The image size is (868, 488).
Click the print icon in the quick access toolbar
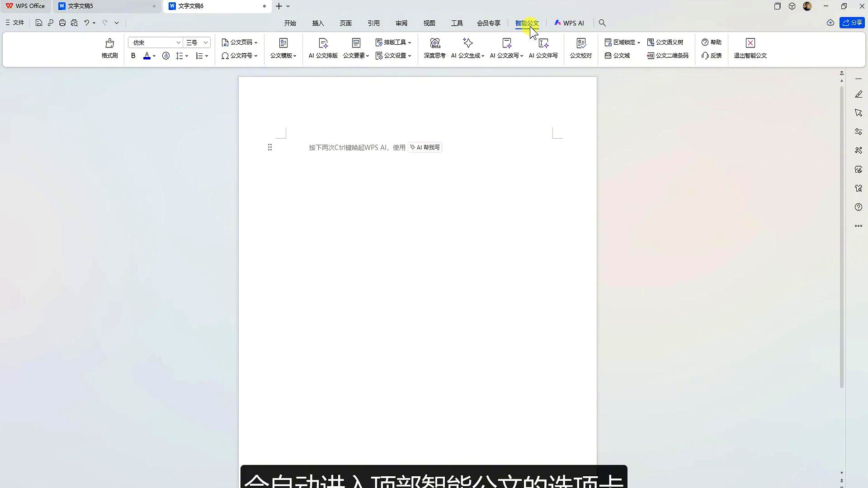(x=62, y=23)
